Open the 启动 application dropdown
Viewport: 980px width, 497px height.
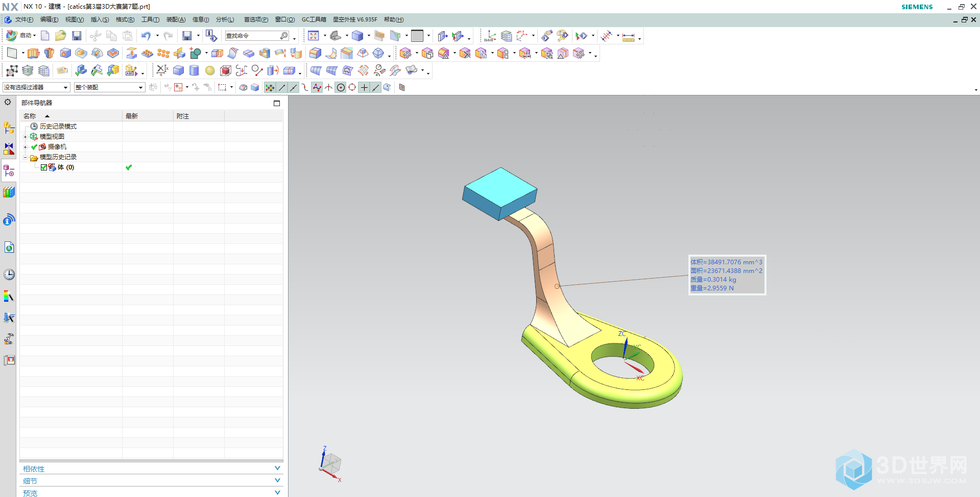[x=21, y=36]
